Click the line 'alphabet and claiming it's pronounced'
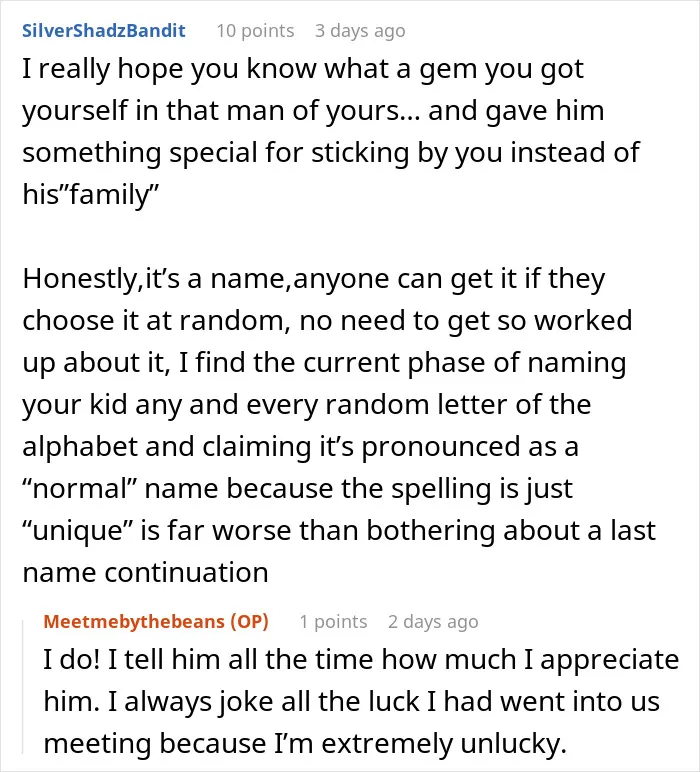The width and height of the screenshot is (700, 772). (300, 447)
